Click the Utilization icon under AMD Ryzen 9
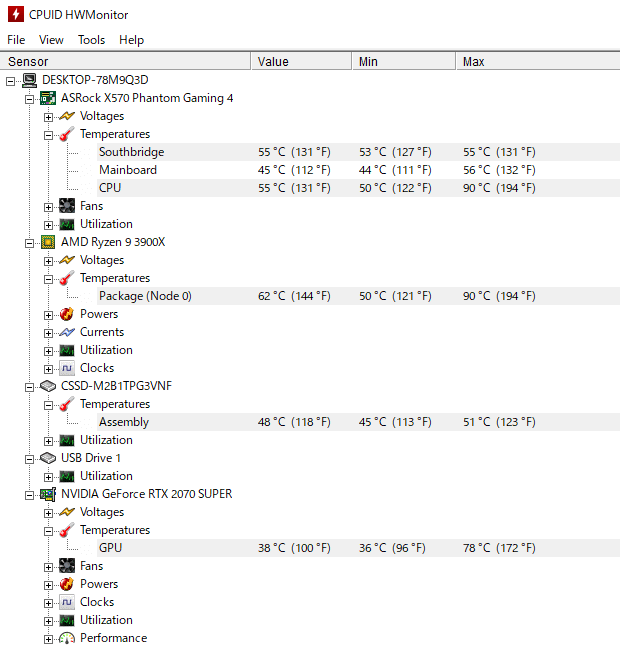This screenshot has width=620, height=651. (67, 350)
